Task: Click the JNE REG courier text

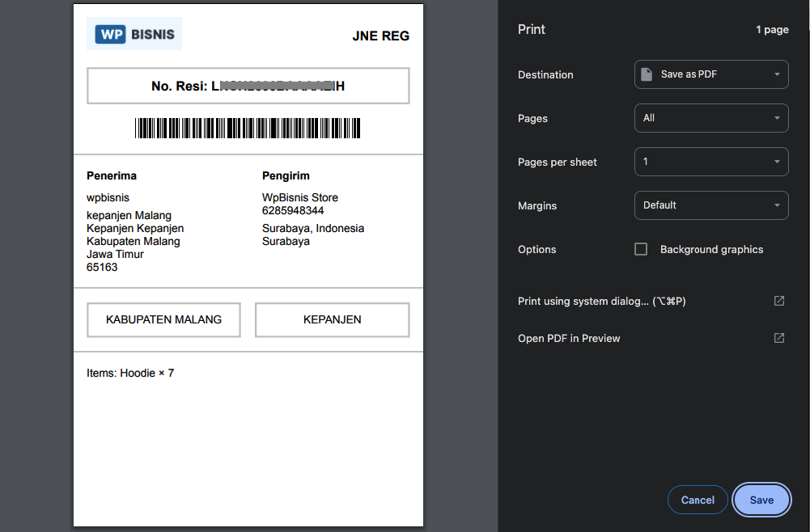Action: click(x=380, y=36)
